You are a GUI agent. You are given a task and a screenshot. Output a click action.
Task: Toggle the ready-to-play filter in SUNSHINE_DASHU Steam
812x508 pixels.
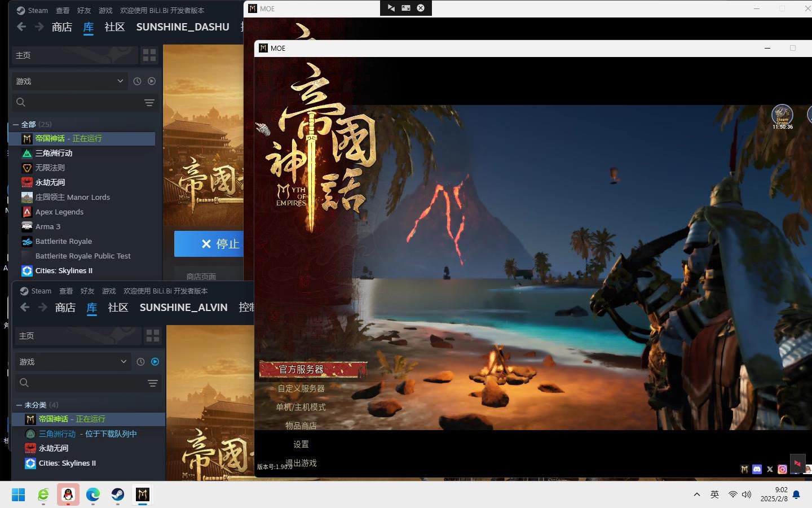pos(152,81)
